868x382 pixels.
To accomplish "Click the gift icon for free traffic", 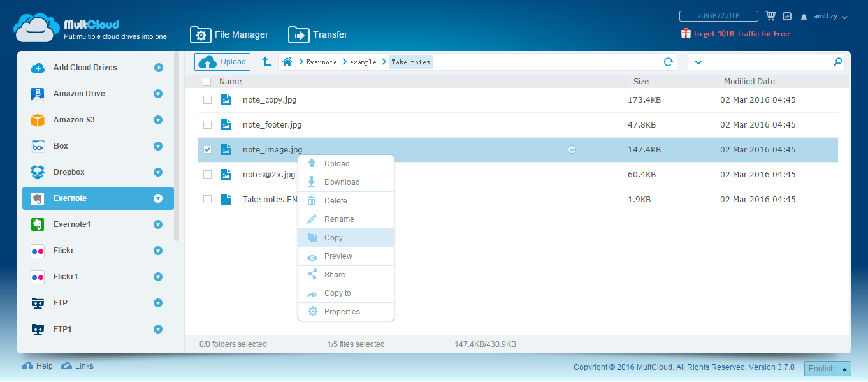I will point(686,33).
